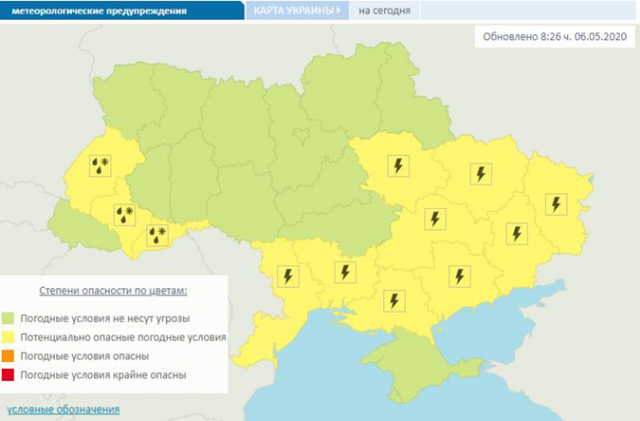The width and height of the screenshot is (640, 421).
Task: Click the lightning icon over Kharkiv region
Action: click(482, 174)
